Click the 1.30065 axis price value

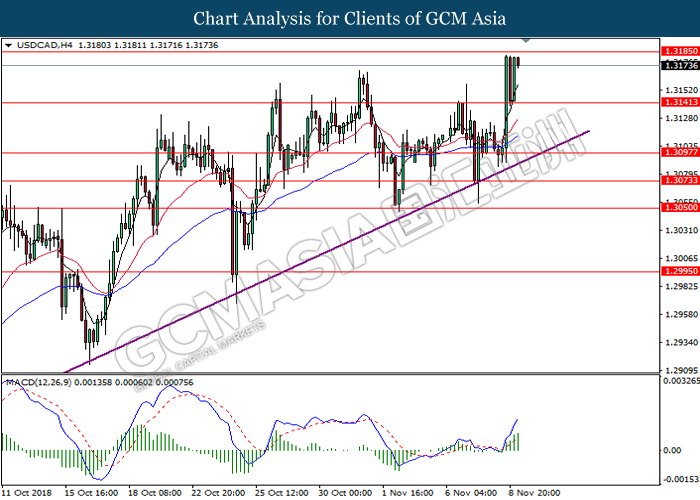pyautogui.click(x=681, y=258)
